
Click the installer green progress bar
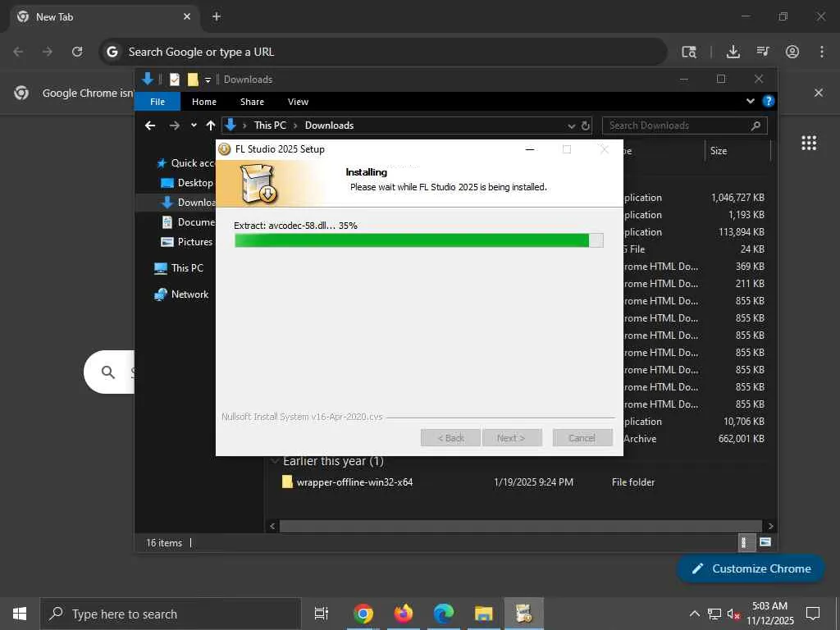pyautogui.click(x=419, y=240)
